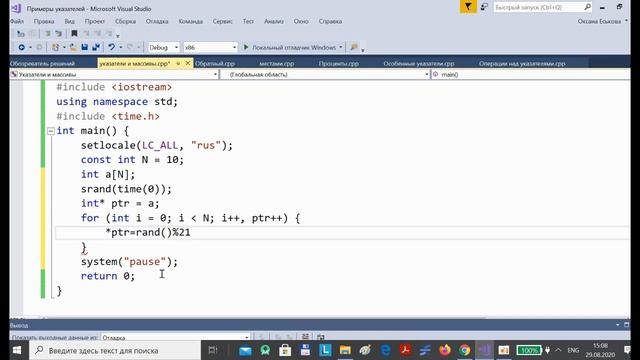Expand the debugger target dropdown arrow

(x=341, y=47)
